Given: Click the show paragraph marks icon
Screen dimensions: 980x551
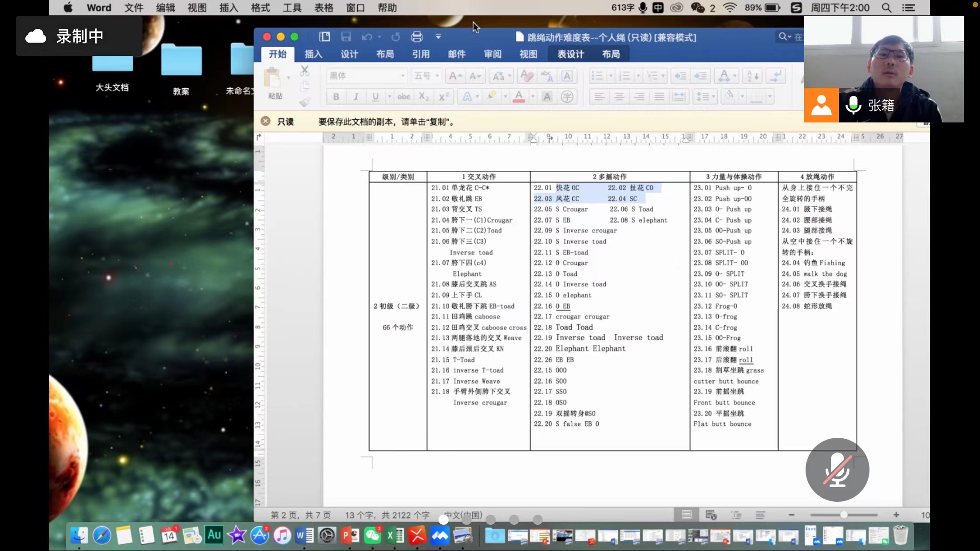Looking at the screenshot, I should [776, 76].
